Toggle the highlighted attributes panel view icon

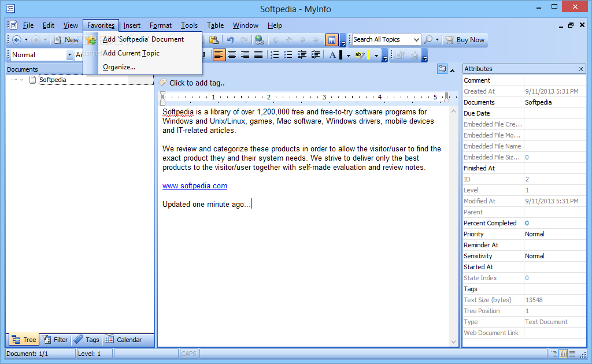coord(332,40)
